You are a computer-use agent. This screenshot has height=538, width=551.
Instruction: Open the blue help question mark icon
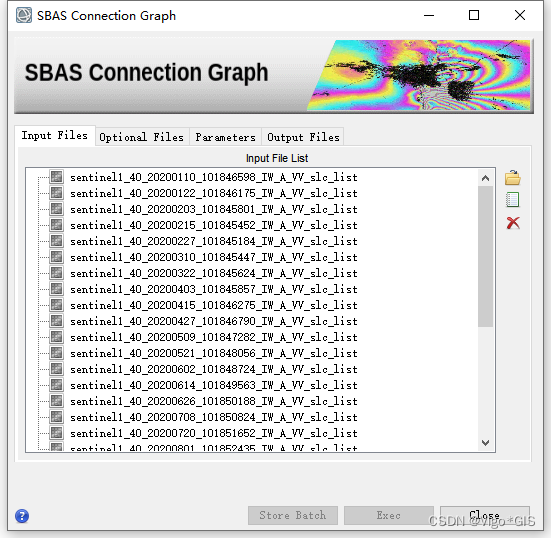22,516
